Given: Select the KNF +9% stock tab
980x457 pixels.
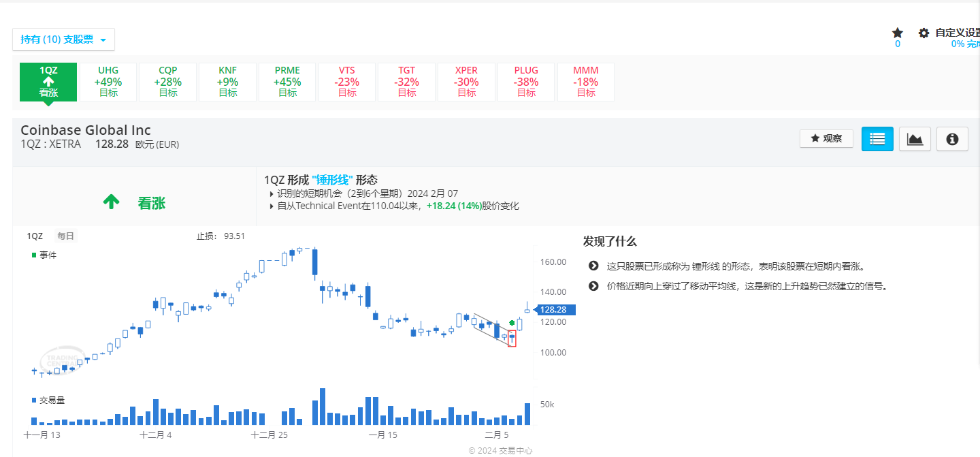Looking at the screenshot, I should click(228, 82).
